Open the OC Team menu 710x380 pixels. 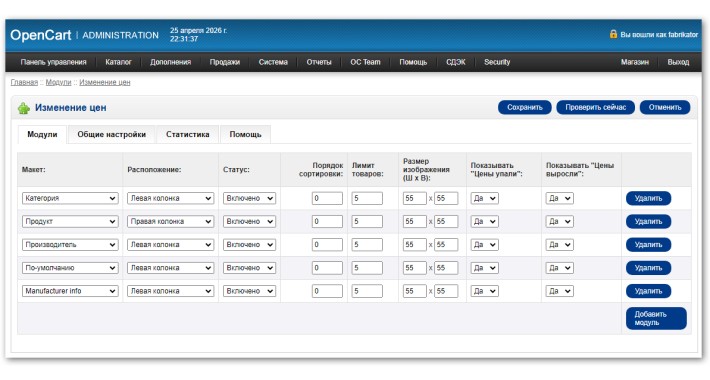point(365,62)
